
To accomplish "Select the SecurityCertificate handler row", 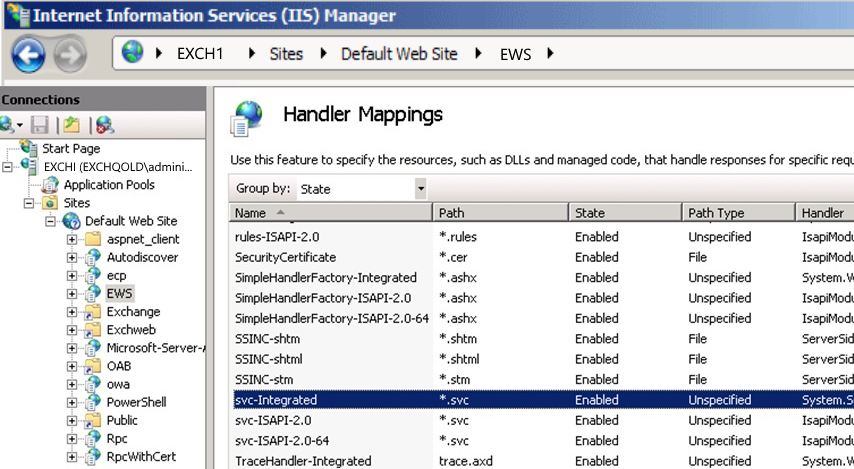I will click(544, 257).
